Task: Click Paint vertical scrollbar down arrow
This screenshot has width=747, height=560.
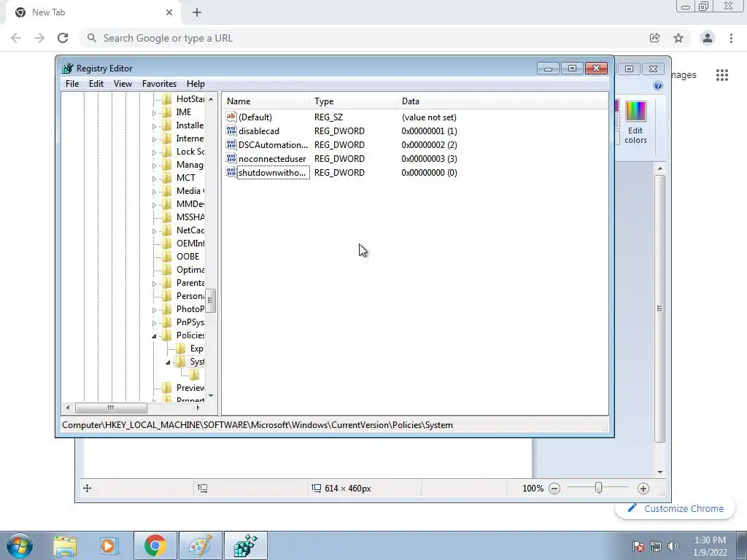Action: click(660, 472)
